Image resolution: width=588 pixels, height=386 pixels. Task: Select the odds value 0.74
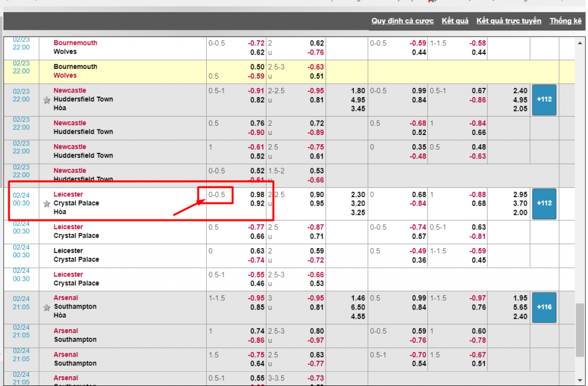(257, 331)
